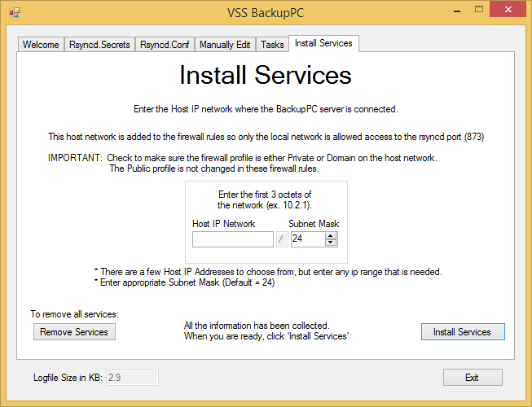The width and height of the screenshot is (532, 407).
Task: Click 'All the information has been collected.' text
Action: coord(257,326)
